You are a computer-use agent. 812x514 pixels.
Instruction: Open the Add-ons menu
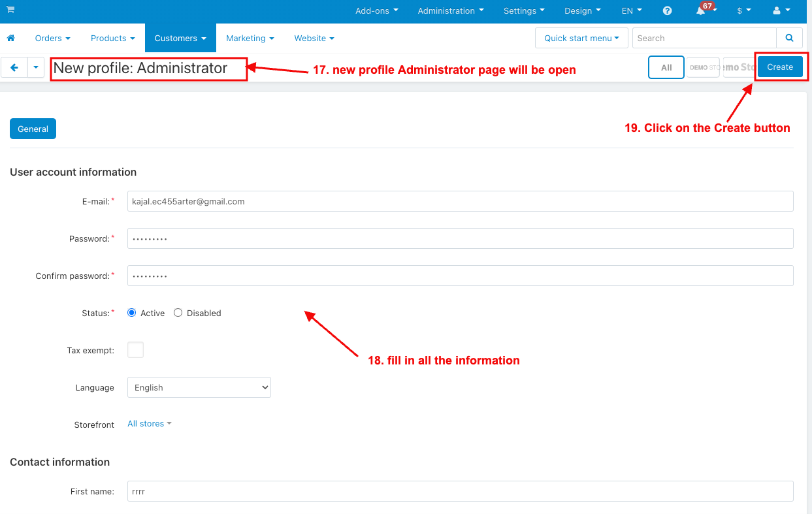tap(377, 10)
